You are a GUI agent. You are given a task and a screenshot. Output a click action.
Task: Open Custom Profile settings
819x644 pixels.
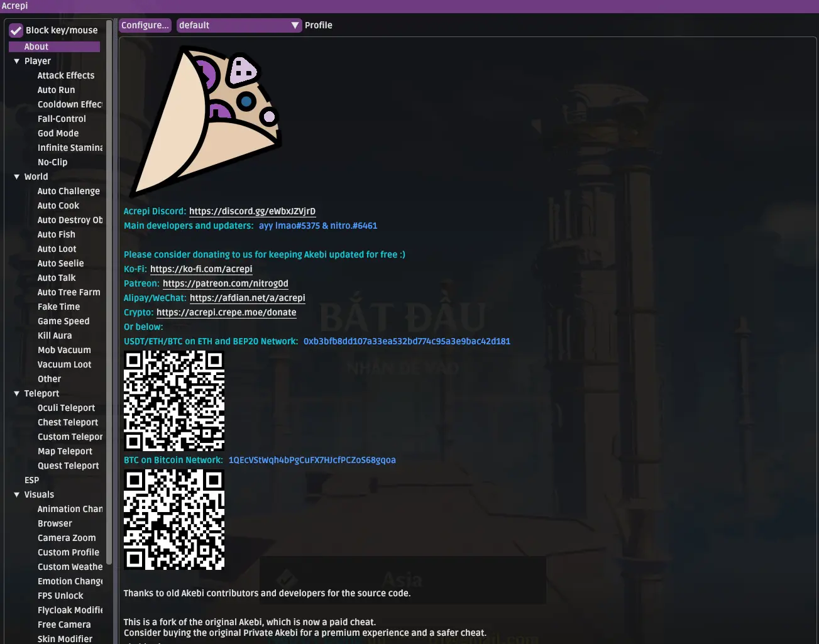(68, 552)
